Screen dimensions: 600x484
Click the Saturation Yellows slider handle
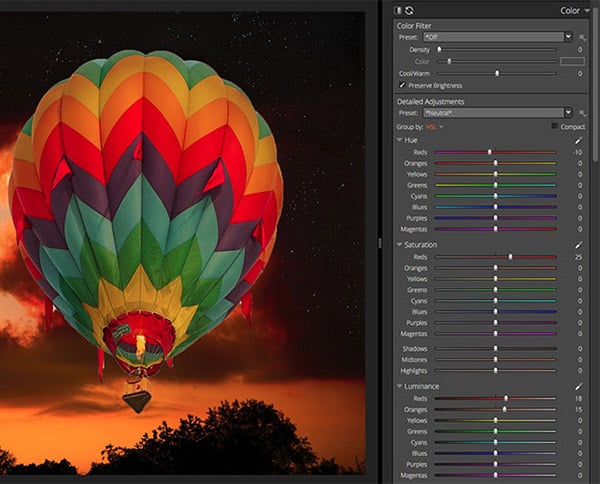496,279
